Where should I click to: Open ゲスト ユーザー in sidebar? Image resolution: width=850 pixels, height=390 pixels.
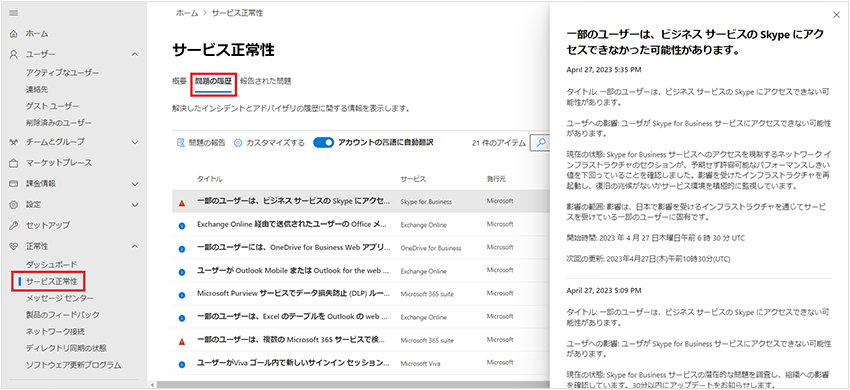pos(52,106)
